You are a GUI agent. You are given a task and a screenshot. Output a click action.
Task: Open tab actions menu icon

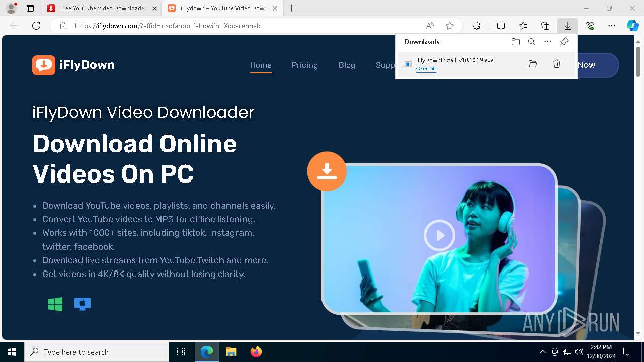click(x=30, y=8)
